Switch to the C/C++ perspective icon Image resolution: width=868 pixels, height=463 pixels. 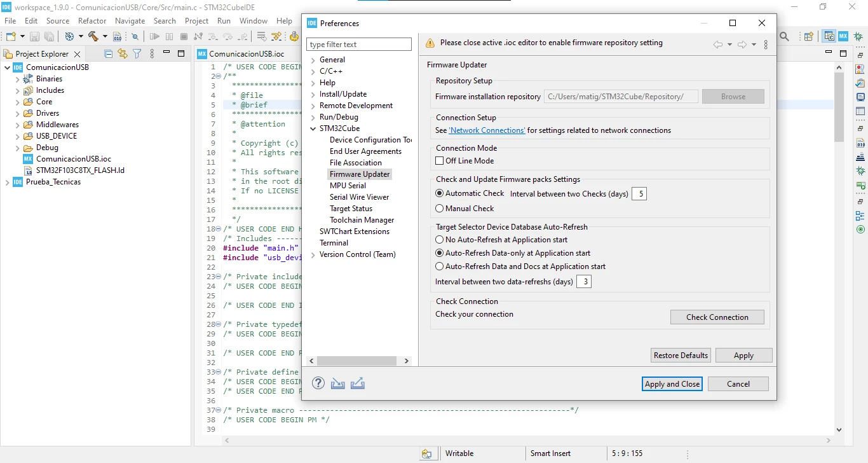pyautogui.click(x=829, y=36)
